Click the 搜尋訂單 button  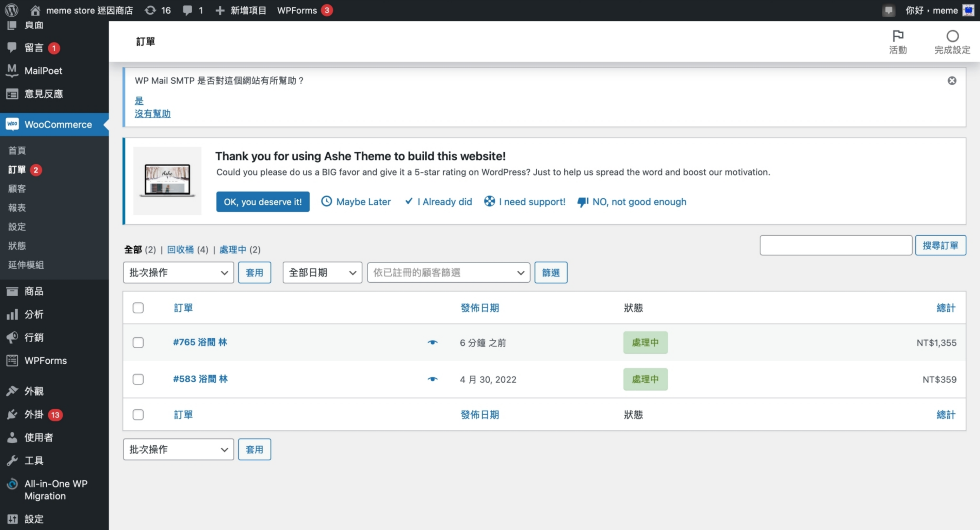940,246
